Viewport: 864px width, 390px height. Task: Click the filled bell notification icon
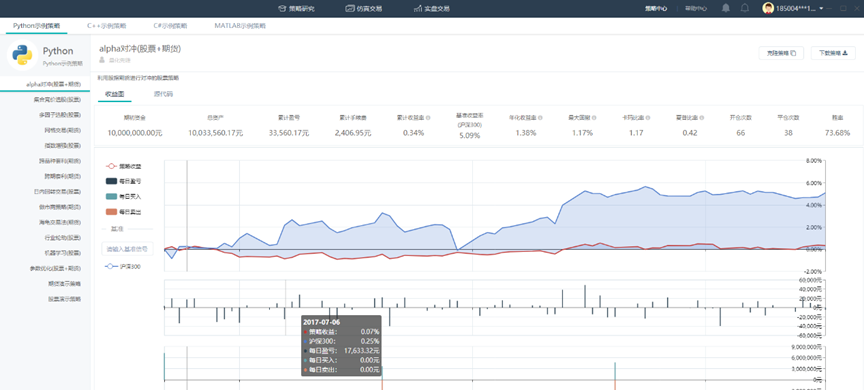click(x=726, y=8)
